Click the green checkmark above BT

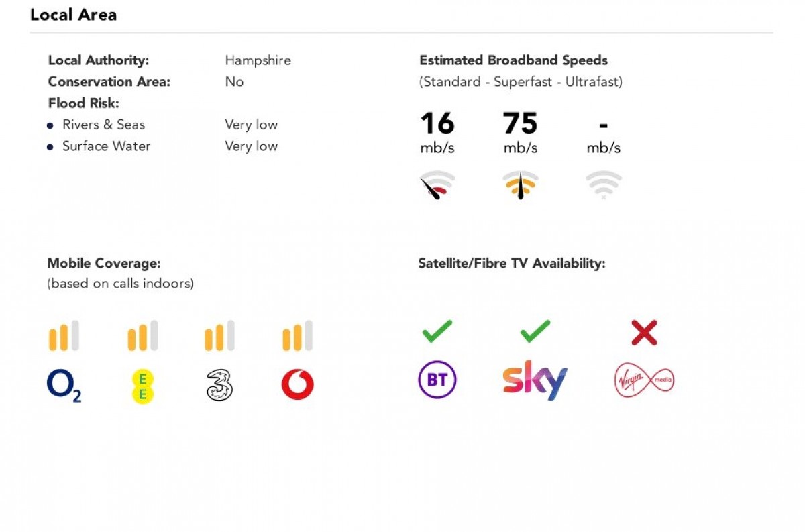pyautogui.click(x=437, y=331)
